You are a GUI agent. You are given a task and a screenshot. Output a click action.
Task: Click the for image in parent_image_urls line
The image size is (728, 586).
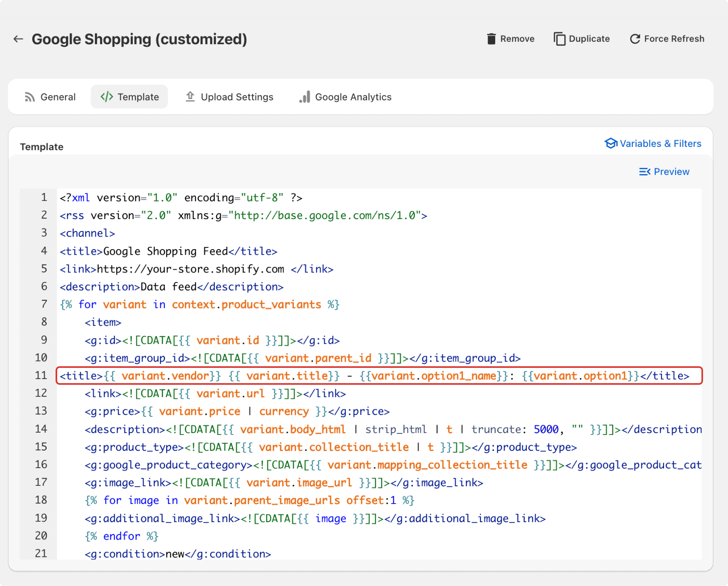pyautogui.click(x=250, y=500)
